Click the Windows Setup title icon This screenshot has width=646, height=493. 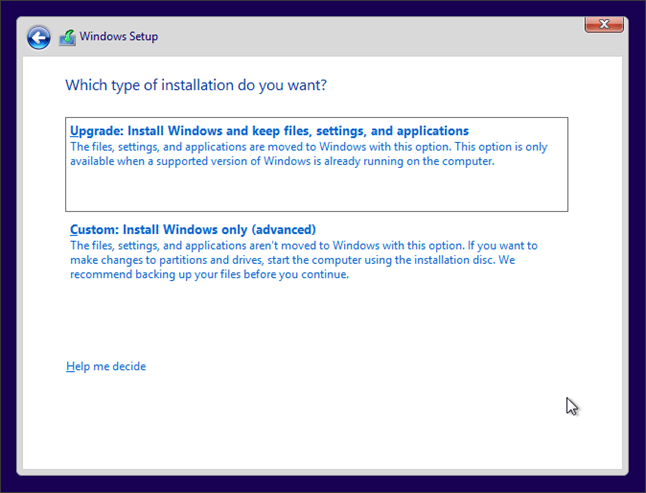(67, 37)
